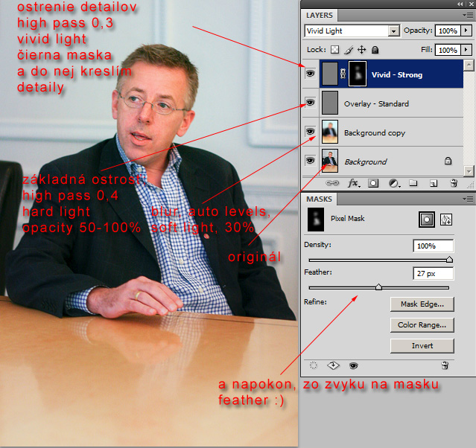
Task: Hide the Vivid - Strong layer
Action: point(311,74)
